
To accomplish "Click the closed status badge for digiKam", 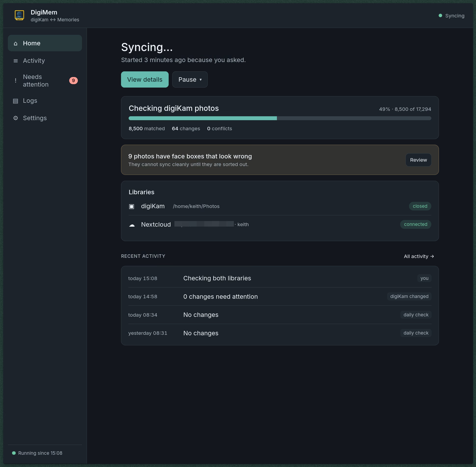I will (420, 206).
